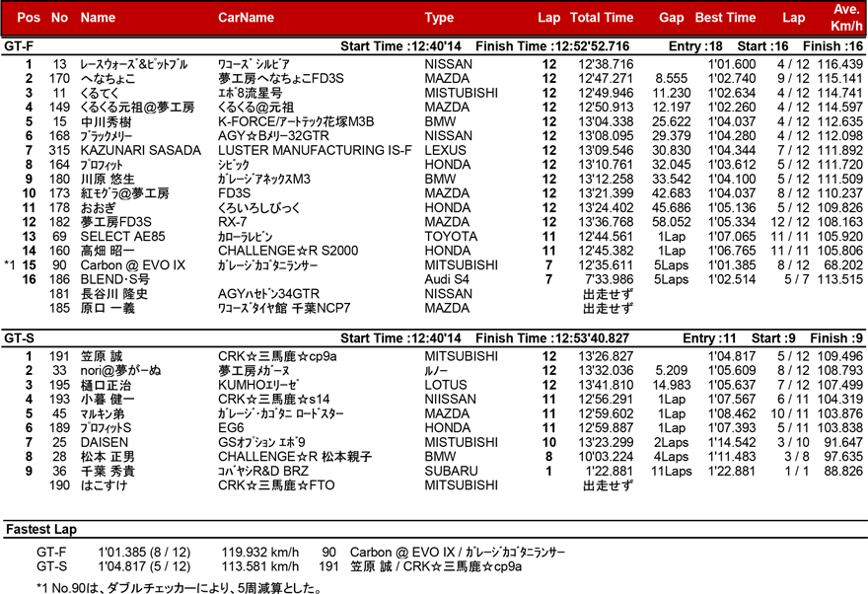The height and width of the screenshot is (594, 868).
Task: Select total time "7'33.986"
Action: (610, 279)
